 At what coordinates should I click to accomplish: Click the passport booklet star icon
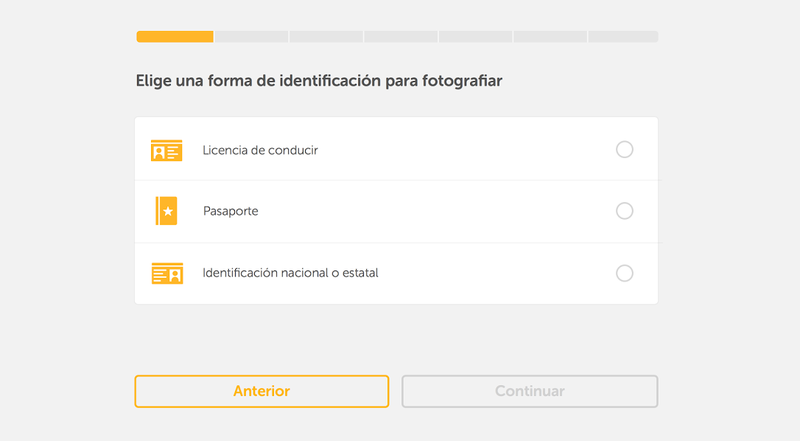pyautogui.click(x=166, y=211)
